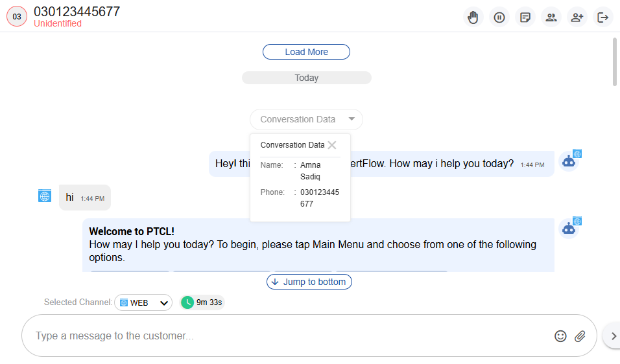The image size is (620, 364).
Task: Open the notes icon in header
Action: pyautogui.click(x=525, y=17)
